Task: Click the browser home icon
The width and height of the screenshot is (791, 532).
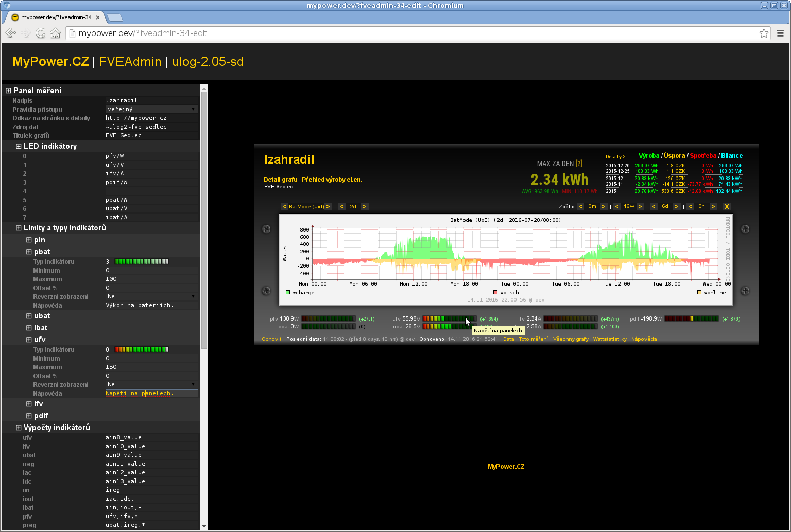Action: point(55,33)
